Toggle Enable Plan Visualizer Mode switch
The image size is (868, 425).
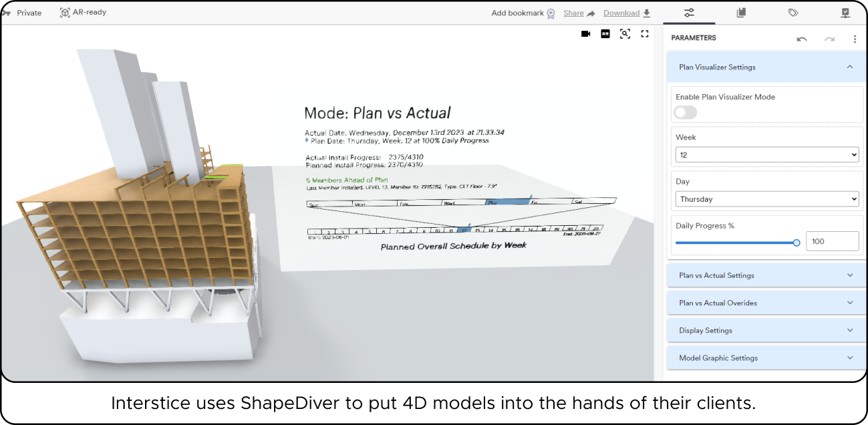pos(686,112)
